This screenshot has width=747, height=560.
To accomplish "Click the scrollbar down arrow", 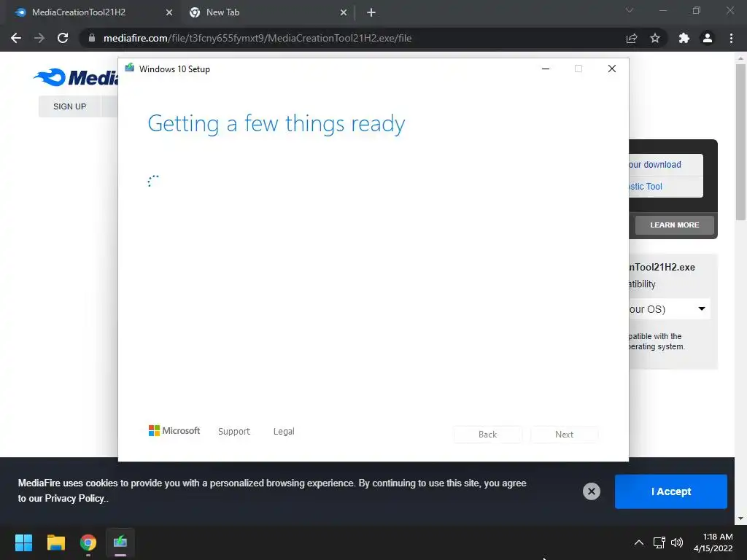I will pyautogui.click(x=741, y=518).
